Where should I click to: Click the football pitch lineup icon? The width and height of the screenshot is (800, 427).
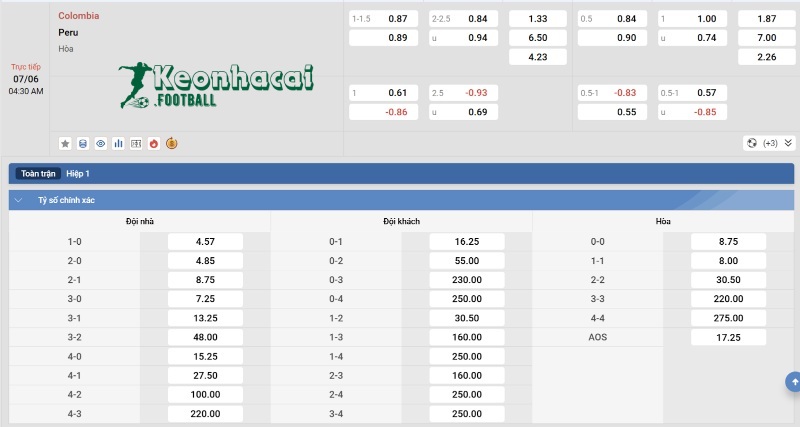pyautogui.click(x=136, y=143)
